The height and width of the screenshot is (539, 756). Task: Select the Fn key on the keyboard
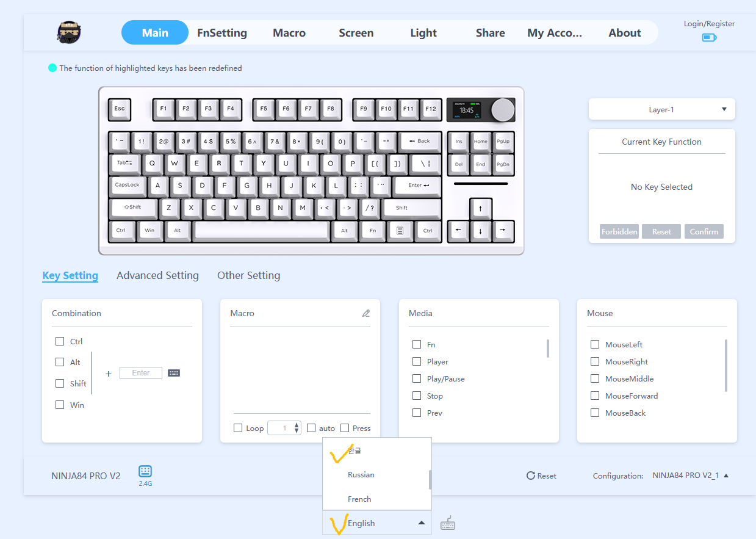372,231
